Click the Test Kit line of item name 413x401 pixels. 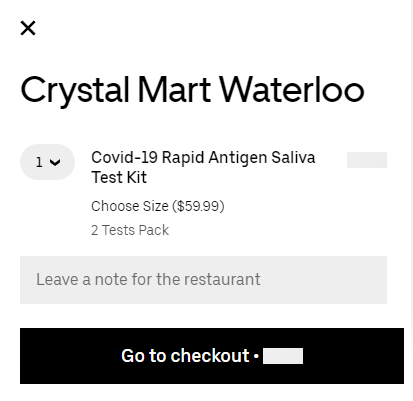[x=119, y=177]
